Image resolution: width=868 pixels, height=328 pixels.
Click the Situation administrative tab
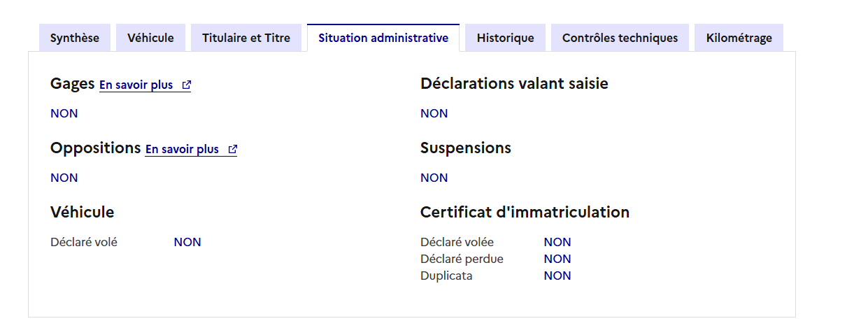(x=383, y=38)
